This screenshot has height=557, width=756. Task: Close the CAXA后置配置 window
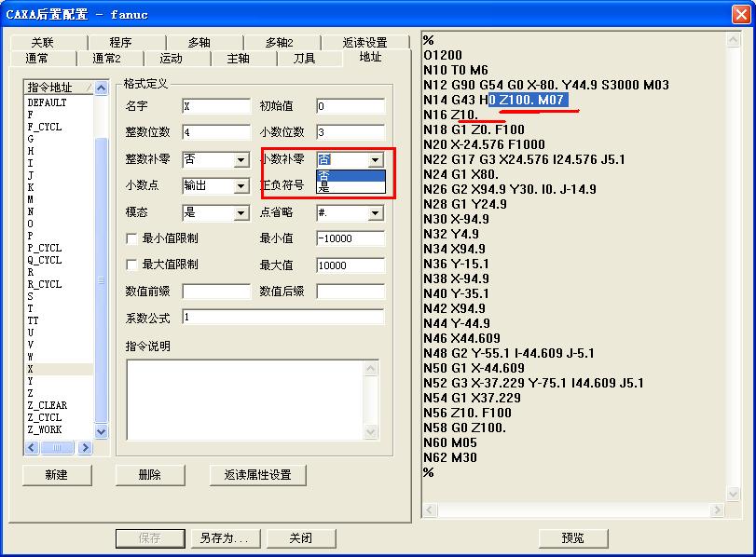point(741,14)
